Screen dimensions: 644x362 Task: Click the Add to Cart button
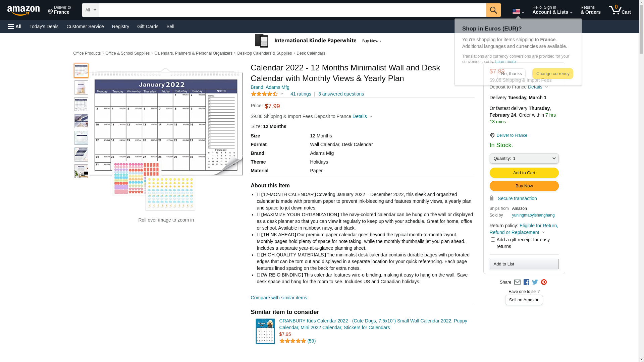[x=524, y=173]
